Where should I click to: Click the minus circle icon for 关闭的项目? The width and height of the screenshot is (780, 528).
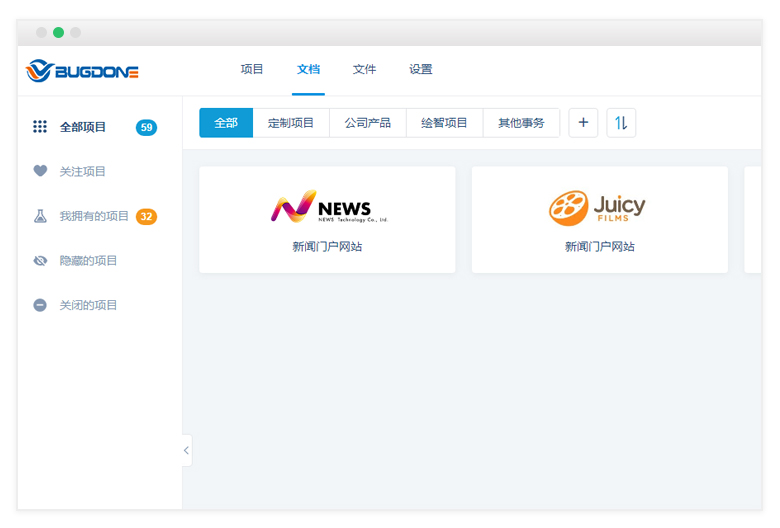(x=40, y=305)
